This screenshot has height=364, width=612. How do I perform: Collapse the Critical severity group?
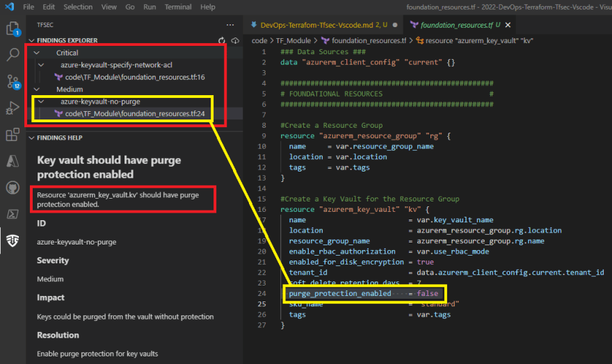click(x=36, y=53)
